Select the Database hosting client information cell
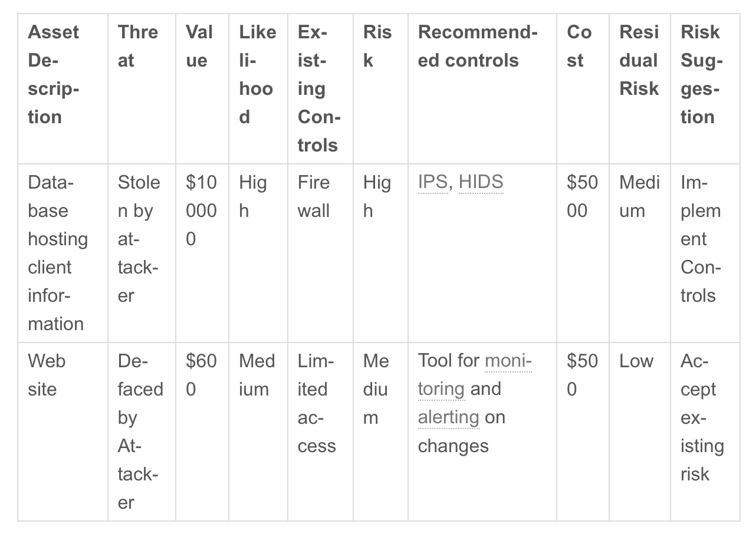756x537 pixels. pyautogui.click(x=57, y=253)
